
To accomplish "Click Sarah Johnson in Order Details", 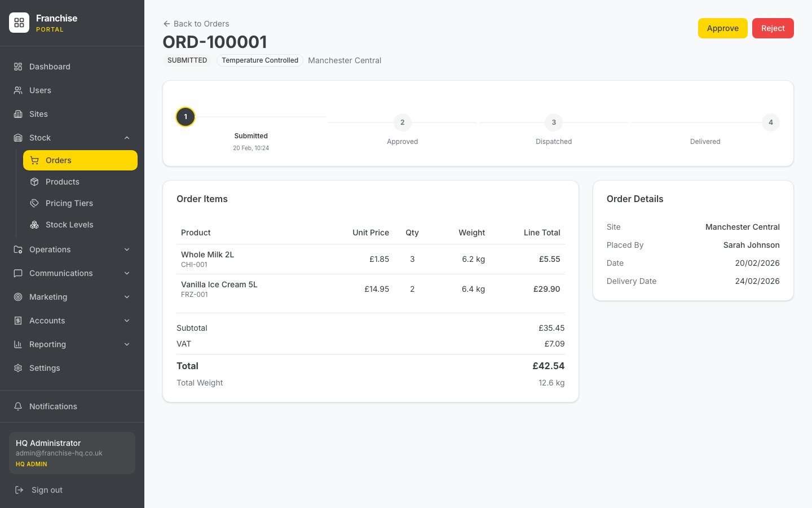I will (x=752, y=245).
